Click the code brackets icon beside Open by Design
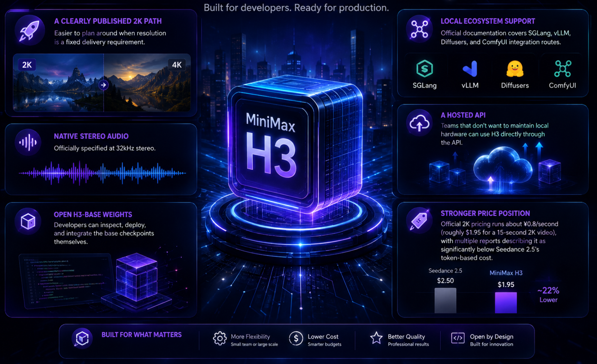The height and width of the screenshot is (364, 597). tap(458, 338)
